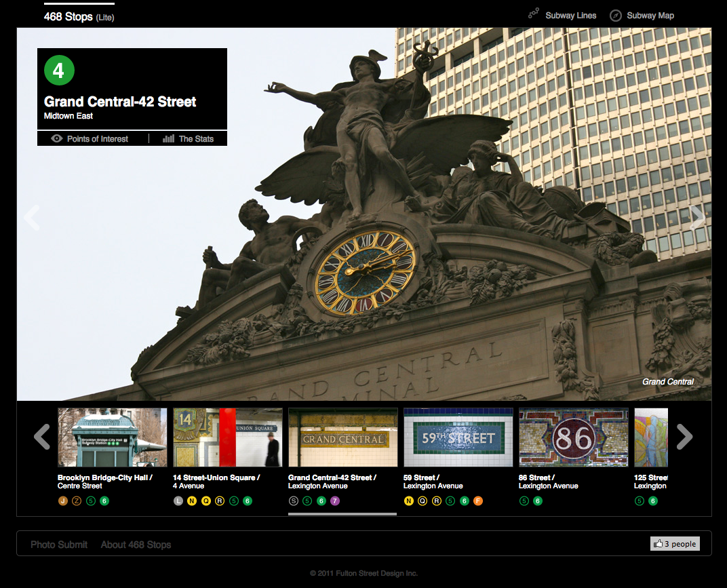Viewport: 727px width, 588px height.
Task: Click the 5 line badge under Grand Central-42 Street
Action: coord(307,501)
